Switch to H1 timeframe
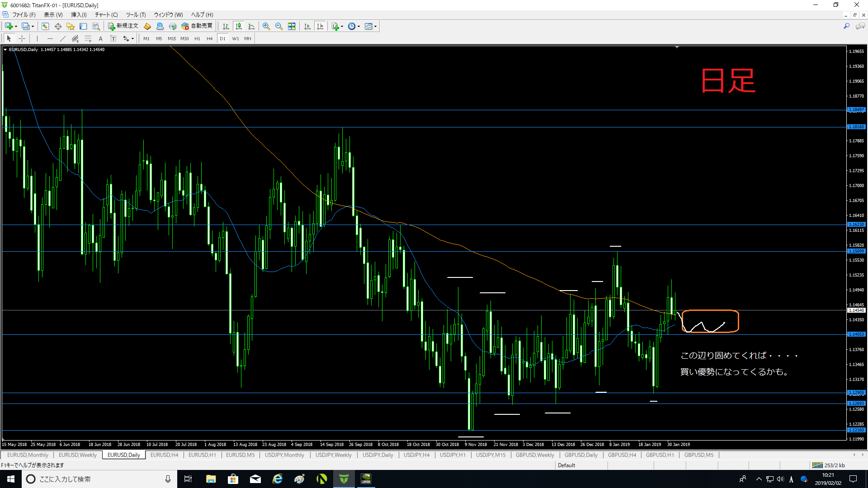868x488 pixels. 197,39
